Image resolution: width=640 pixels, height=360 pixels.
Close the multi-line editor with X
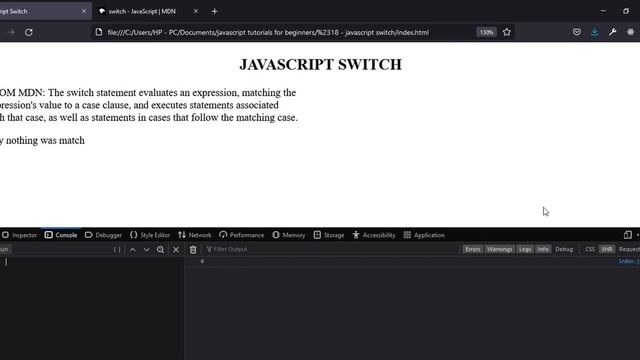[176, 249]
